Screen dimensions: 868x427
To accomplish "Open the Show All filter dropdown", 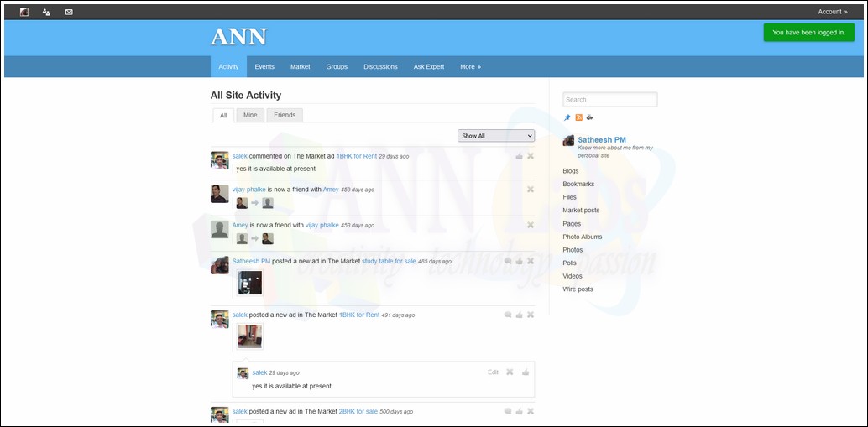I will 495,136.
